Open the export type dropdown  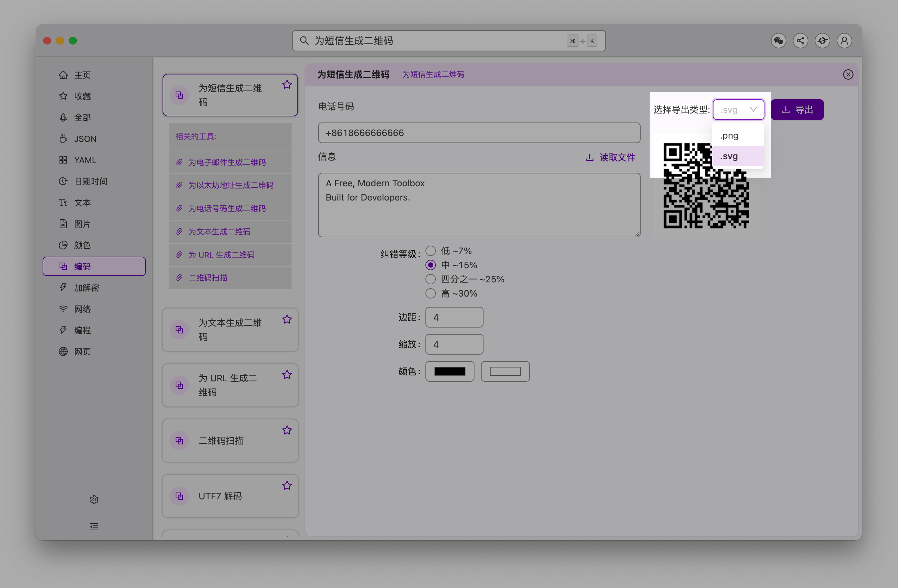coord(738,110)
